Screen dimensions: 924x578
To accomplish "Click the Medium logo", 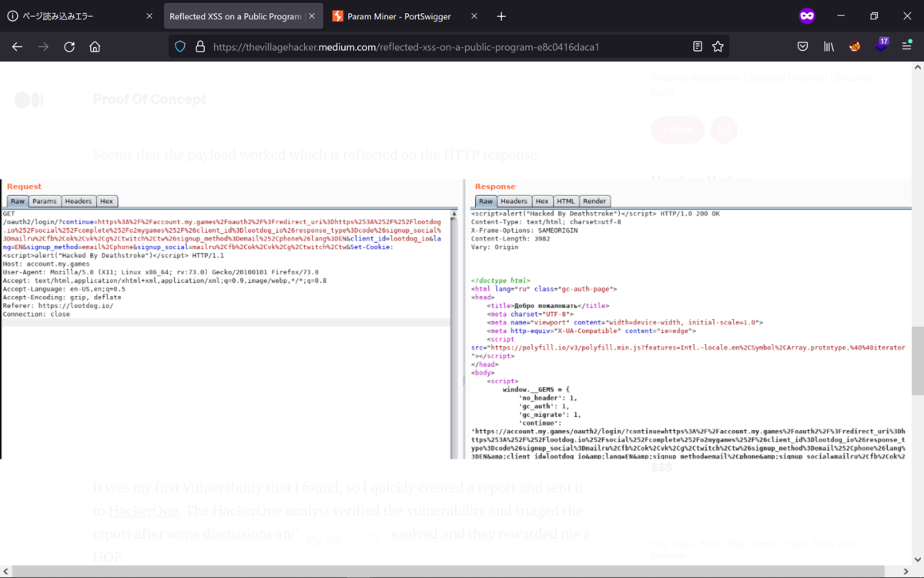I will [29, 99].
